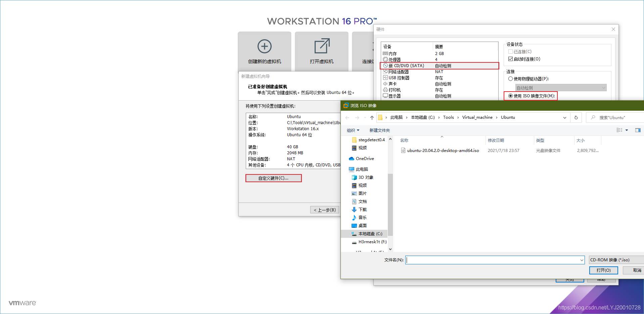Click Customize Hardware (自定义硬件) button
Image resolution: width=644 pixels, height=314 pixels.
273,178
